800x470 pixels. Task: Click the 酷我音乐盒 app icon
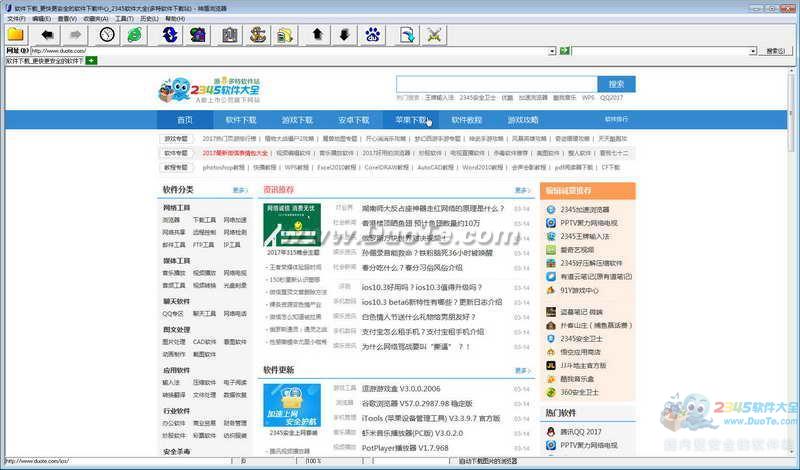(x=551, y=379)
